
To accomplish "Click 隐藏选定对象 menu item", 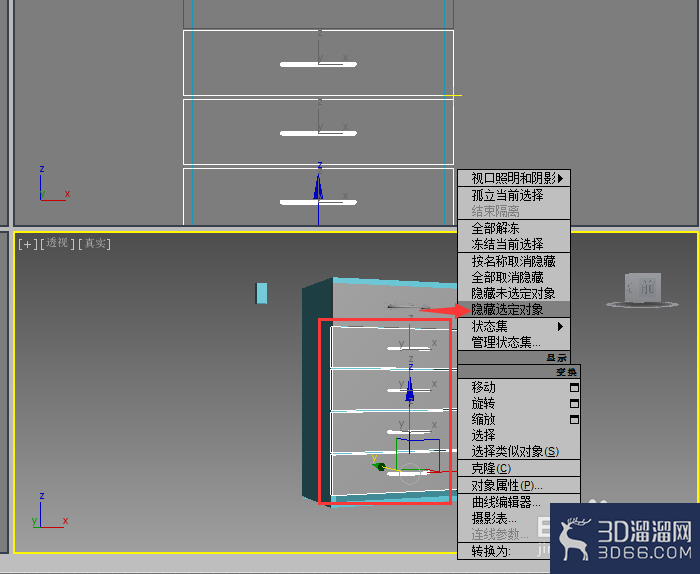I will coord(514,309).
